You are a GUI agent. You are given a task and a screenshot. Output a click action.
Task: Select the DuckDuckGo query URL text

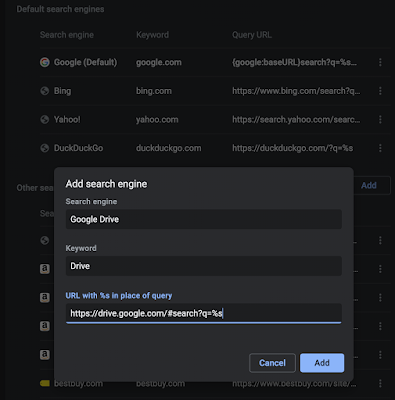click(x=293, y=148)
